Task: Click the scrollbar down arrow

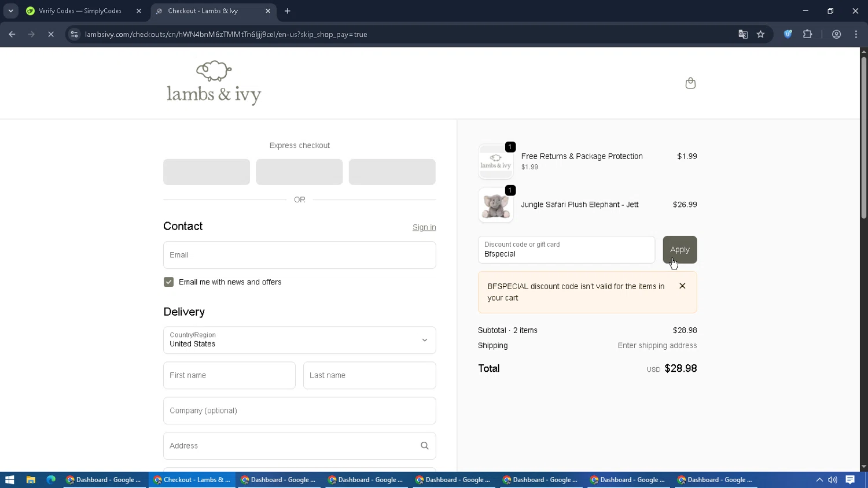Action: 863,467
